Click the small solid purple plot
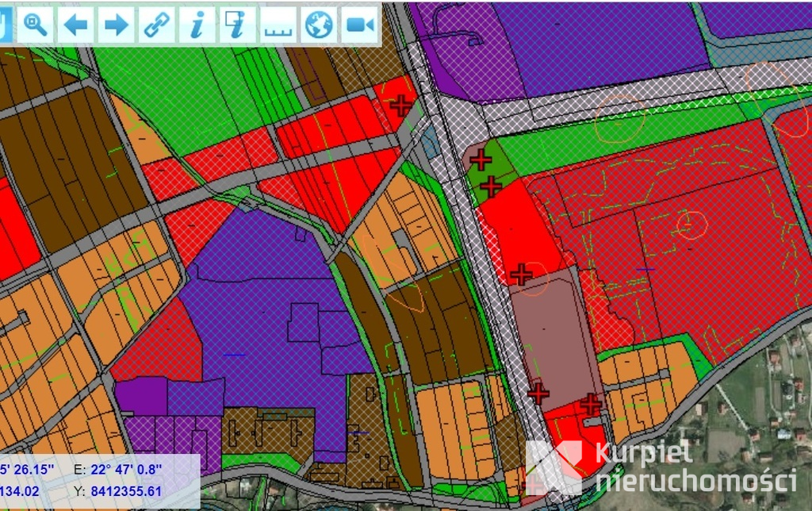Image resolution: width=812 pixels, height=511 pixels. tap(141, 397)
